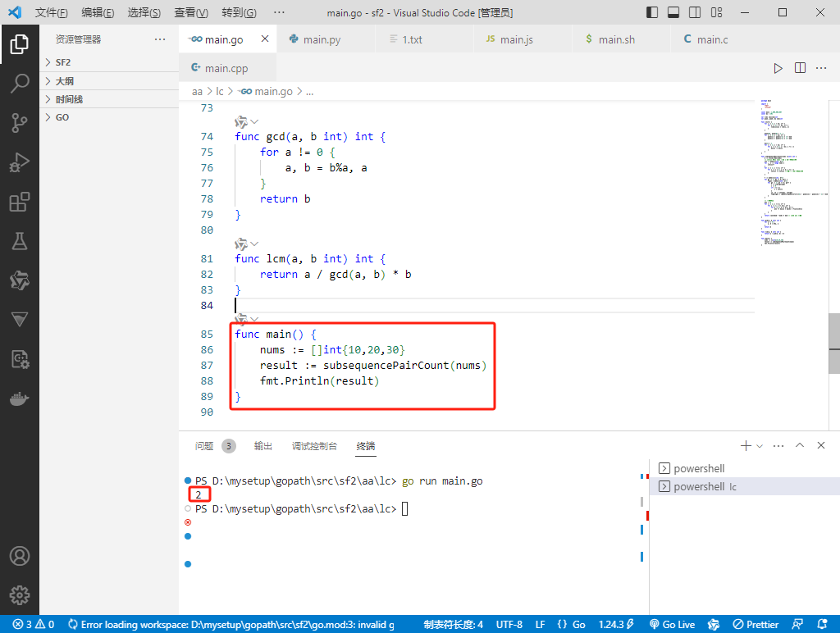
Task: Open the Extensions view icon
Action: [20, 202]
